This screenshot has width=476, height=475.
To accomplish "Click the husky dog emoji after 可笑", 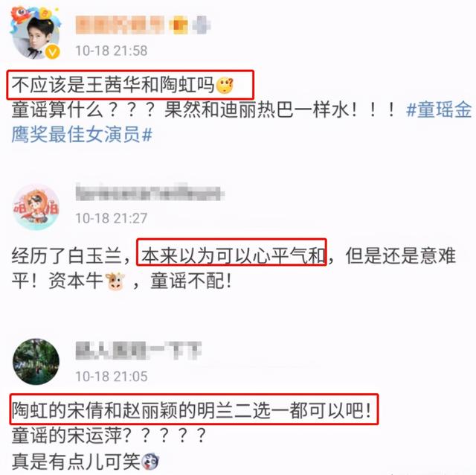I will [150, 462].
